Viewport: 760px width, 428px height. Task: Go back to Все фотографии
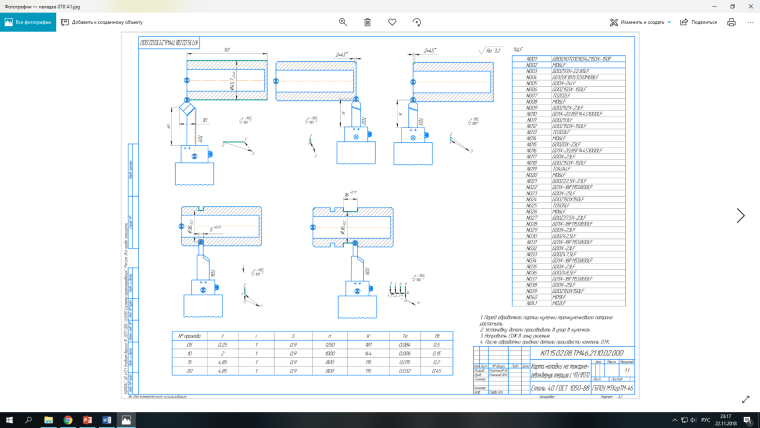[x=28, y=22]
